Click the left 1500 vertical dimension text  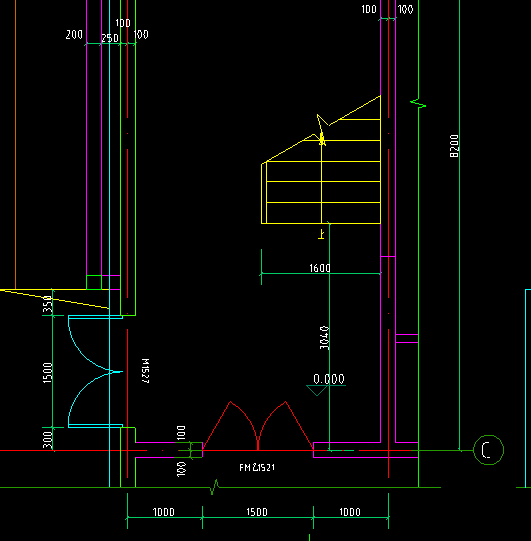[47, 373]
